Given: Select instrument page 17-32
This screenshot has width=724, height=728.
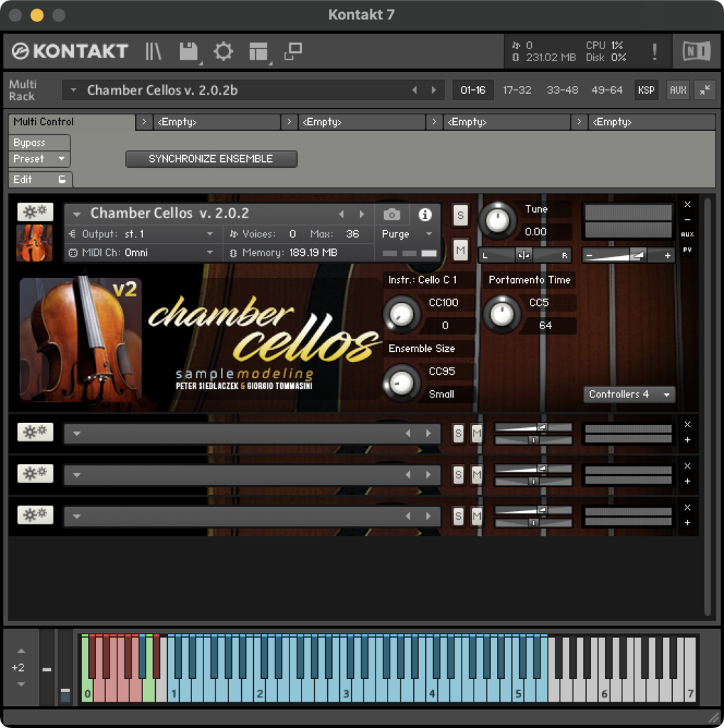Looking at the screenshot, I should pyautogui.click(x=517, y=90).
